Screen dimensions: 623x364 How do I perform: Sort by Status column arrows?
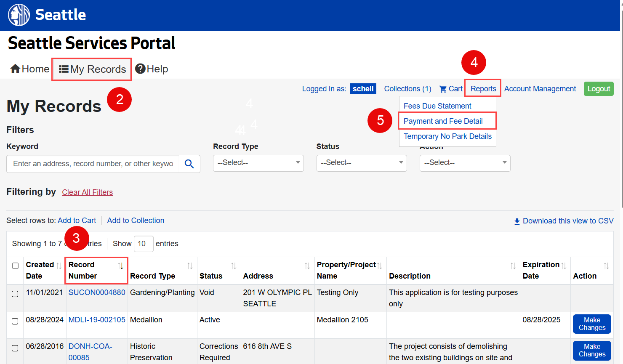(233, 266)
